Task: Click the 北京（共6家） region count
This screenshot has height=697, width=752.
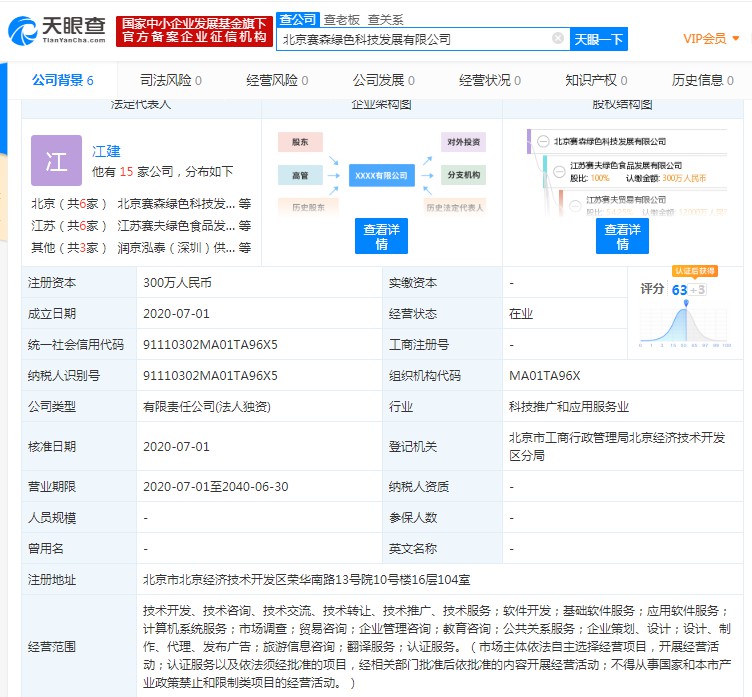Action: point(69,204)
